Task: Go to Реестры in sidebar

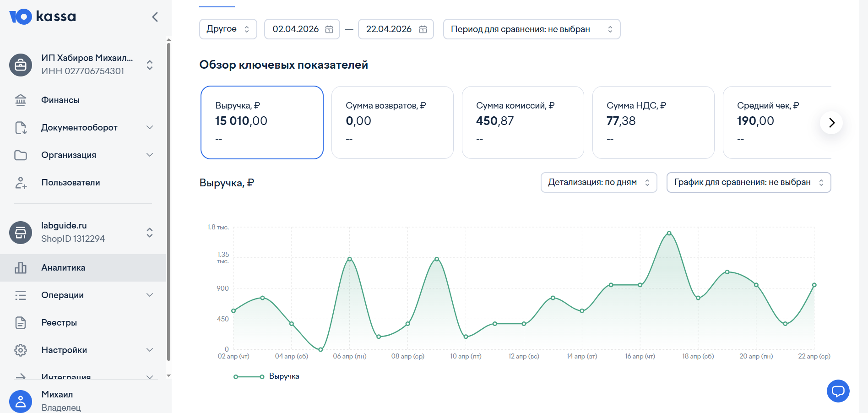Action: coord(59,322)
